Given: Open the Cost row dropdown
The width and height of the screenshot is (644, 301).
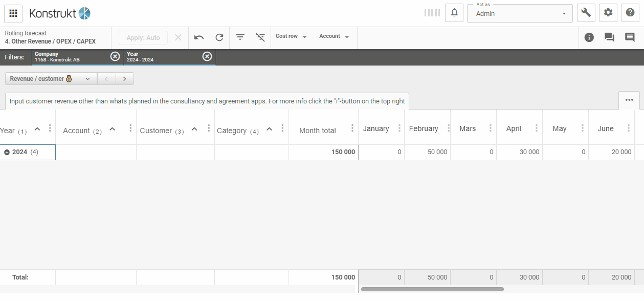Looking at the screenshot, I should [x=291, y=37].
